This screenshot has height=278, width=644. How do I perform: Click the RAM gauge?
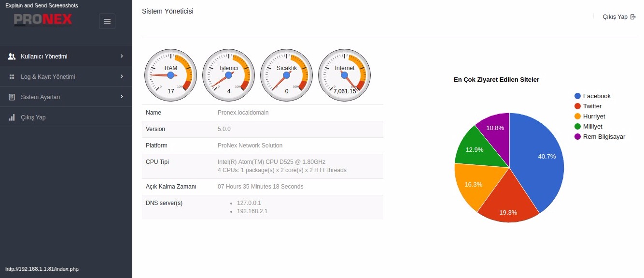171,75
